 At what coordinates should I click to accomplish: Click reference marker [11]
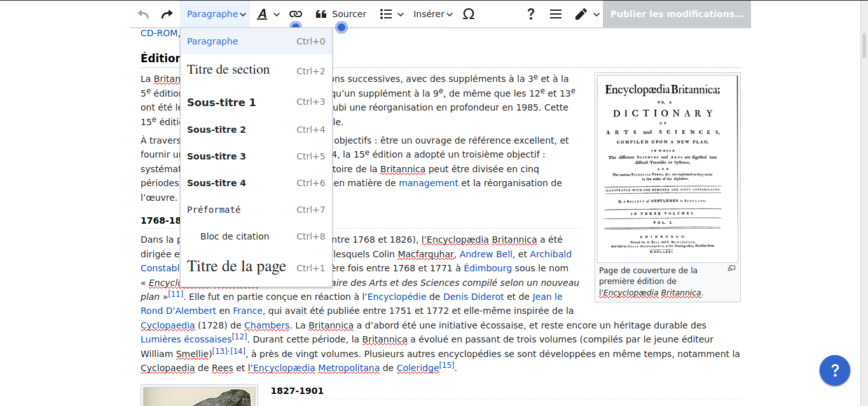[x=176, y=294]
